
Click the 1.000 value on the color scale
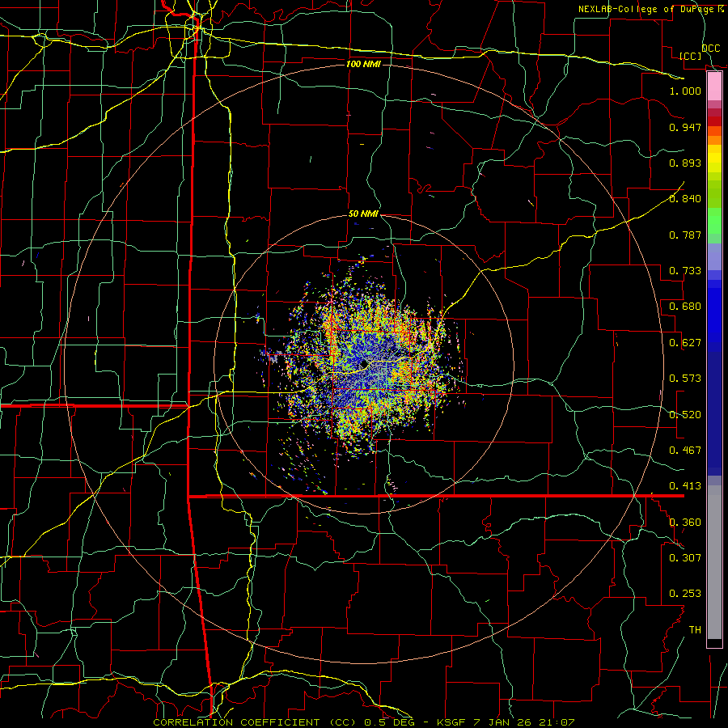[685, 91]
